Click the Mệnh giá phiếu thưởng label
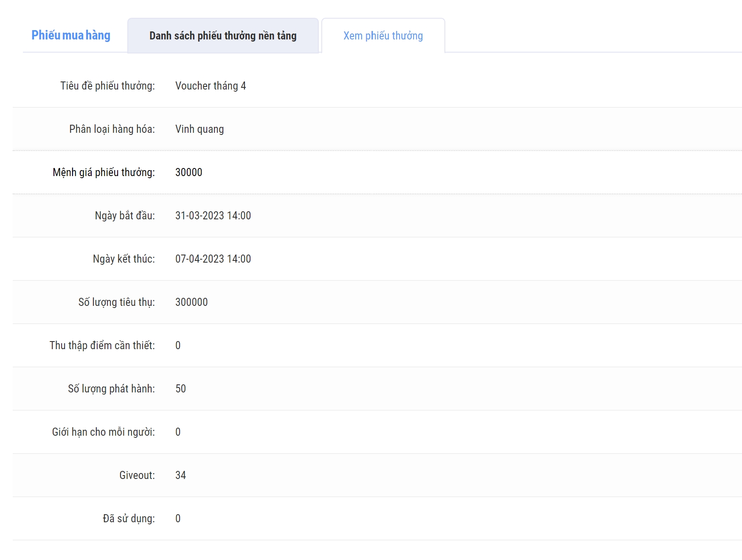The height and width of the screenshot is (560, 742). (x=104, y=172)
